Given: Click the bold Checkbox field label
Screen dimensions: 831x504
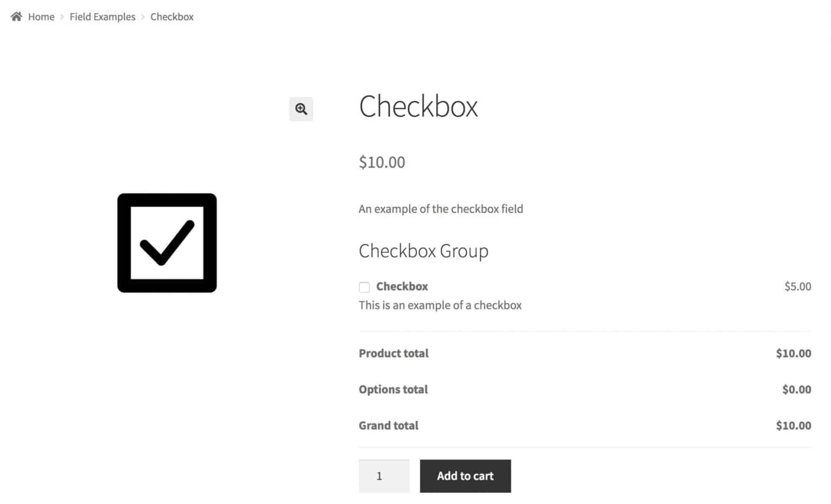Looking at the screenshot, I should tap(402, 286).
